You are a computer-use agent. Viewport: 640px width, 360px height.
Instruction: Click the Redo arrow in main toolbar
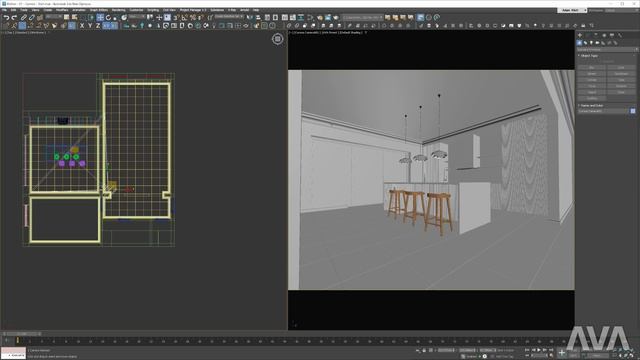pos(14,18)
